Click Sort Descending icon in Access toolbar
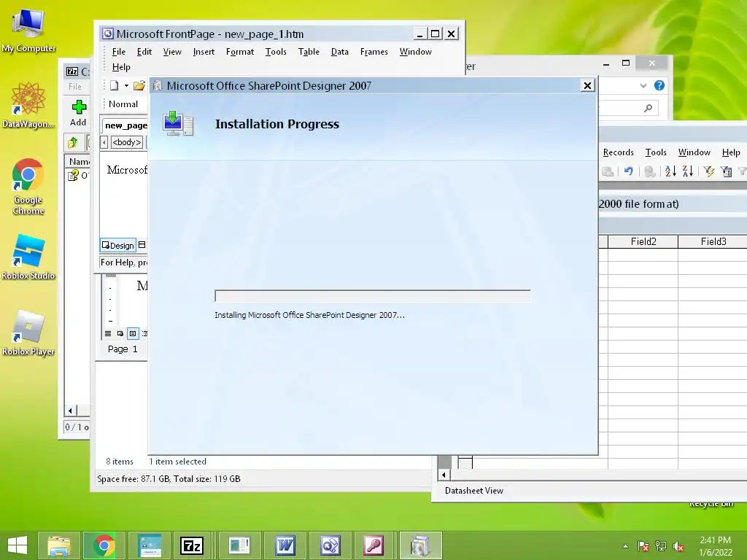Viewport: 747px width, 560px height. tap(687, 171)
